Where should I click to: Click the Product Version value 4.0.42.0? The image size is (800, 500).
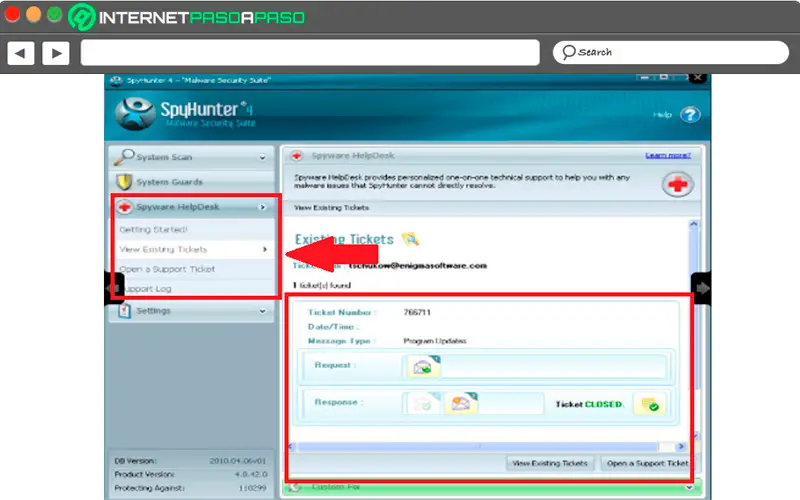click(251, 474)
